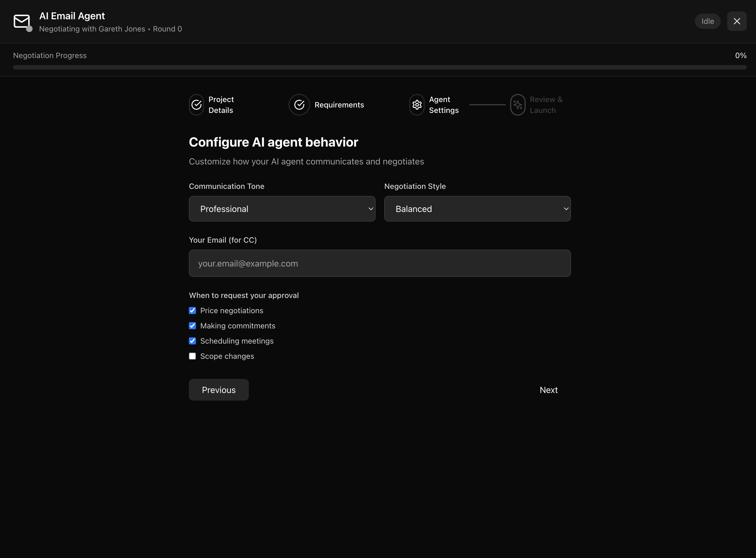The height and width of the screenshot is (558, 756).
Task: Click the Next button
Action: [548, 390]
